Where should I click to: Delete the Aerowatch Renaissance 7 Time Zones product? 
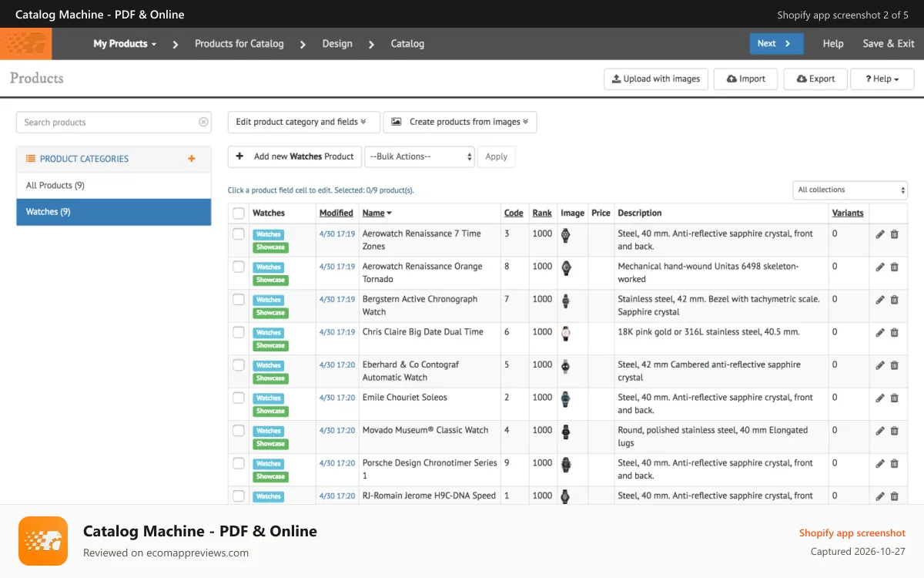(x=894, y=234)
